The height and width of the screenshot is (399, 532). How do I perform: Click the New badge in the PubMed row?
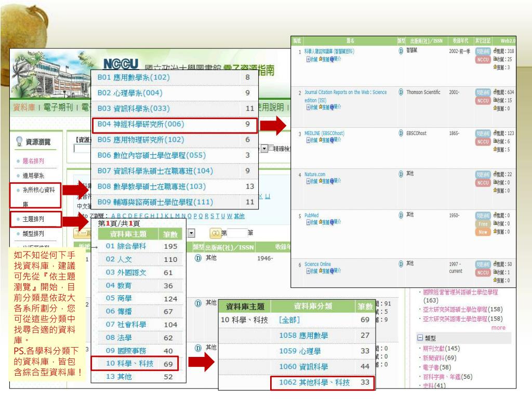483,232
